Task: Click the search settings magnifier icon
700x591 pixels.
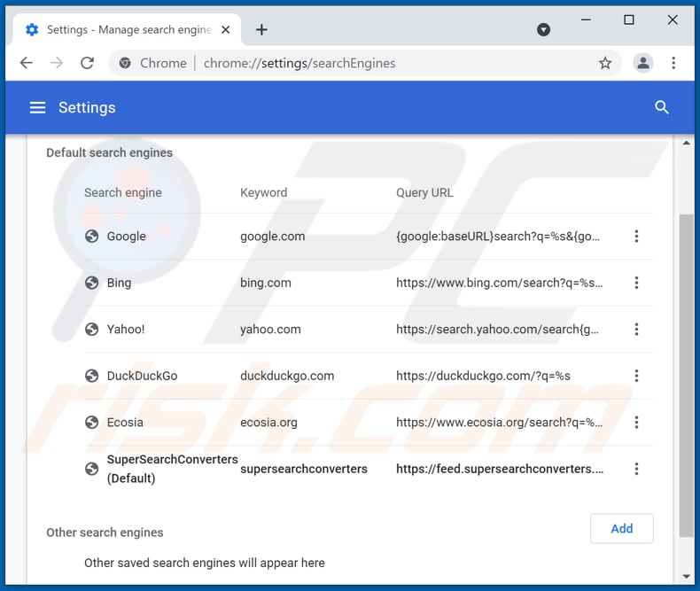Action: 661,107
